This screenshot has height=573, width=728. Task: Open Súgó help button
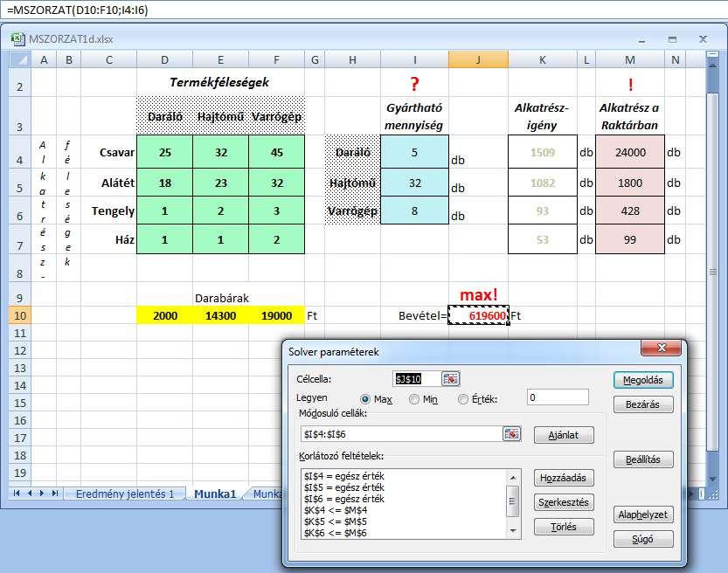pos(643,539)
